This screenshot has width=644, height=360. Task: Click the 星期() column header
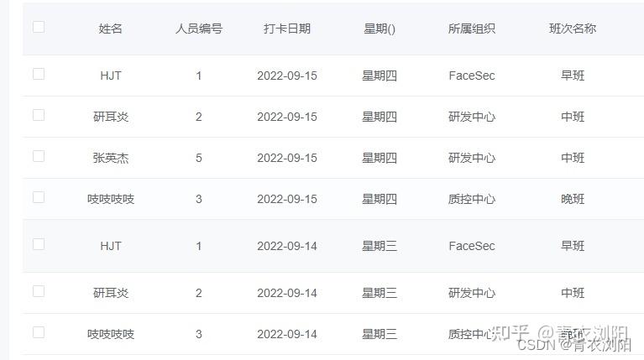(x=380, y=29)
